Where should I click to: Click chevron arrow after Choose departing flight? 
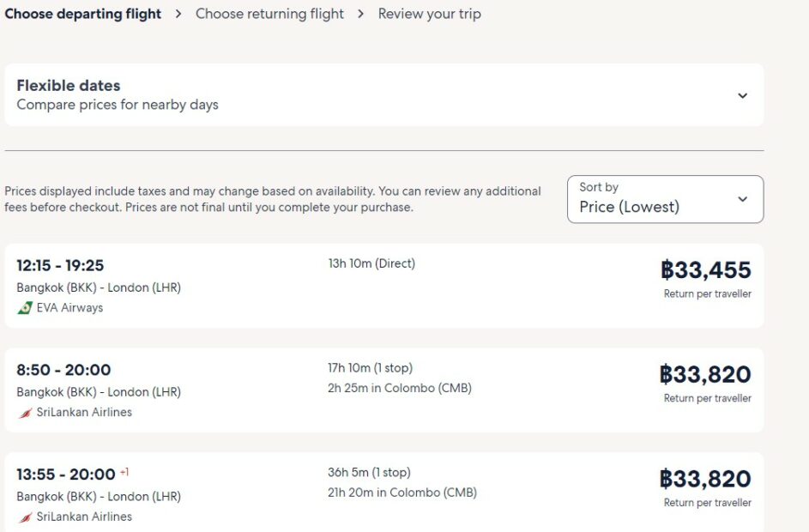[178, 14]
